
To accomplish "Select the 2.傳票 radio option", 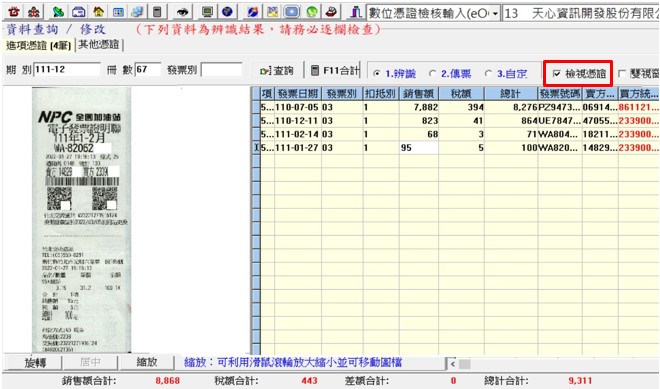I will pyautogui.click(x=450, y=74).
